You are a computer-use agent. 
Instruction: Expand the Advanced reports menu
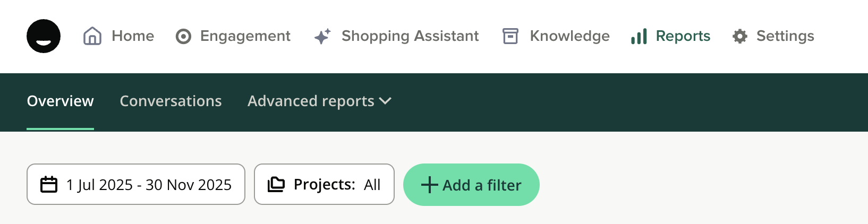pos(311,101)
